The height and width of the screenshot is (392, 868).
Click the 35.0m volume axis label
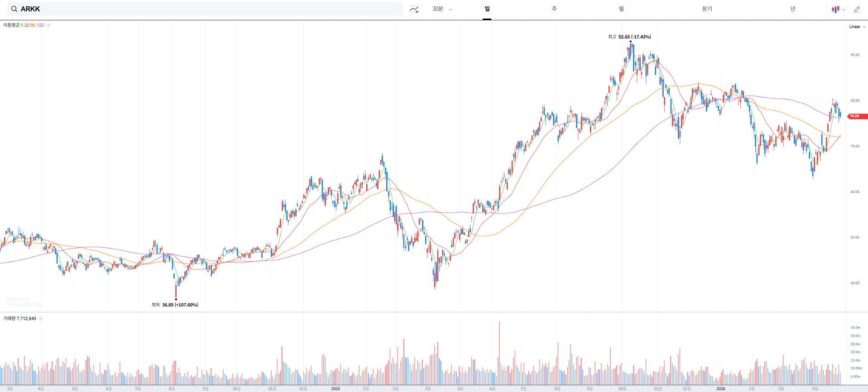pyautogui.click(x=855, y=327)
